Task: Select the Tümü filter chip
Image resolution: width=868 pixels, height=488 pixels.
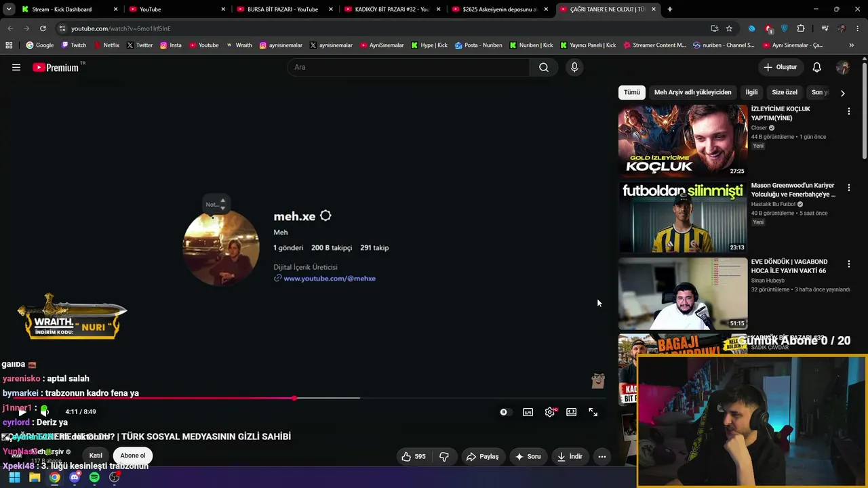Action: (x=632, y=92)
